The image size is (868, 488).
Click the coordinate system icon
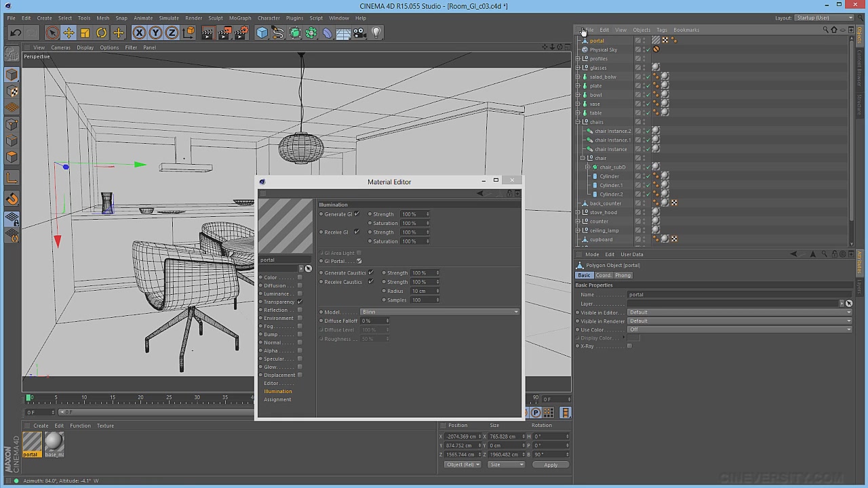pyautogui.click(x=189, y=33)
